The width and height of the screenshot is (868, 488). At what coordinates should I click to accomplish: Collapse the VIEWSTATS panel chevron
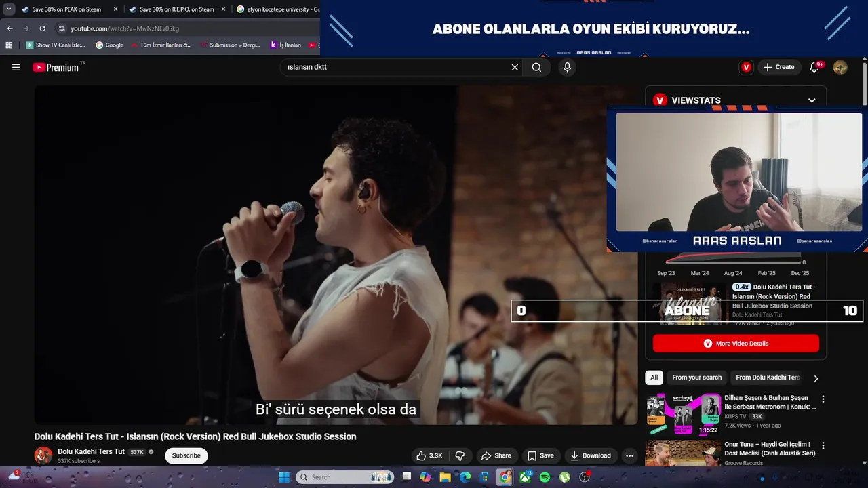pos(812,100)
